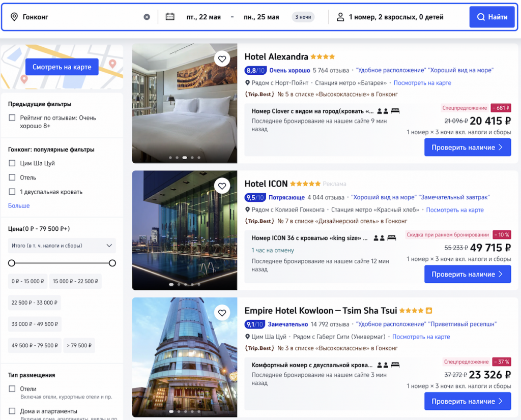Click the location pin in destination field
Viewport: 521px width, 420px height.
click(x=14, y=17)
